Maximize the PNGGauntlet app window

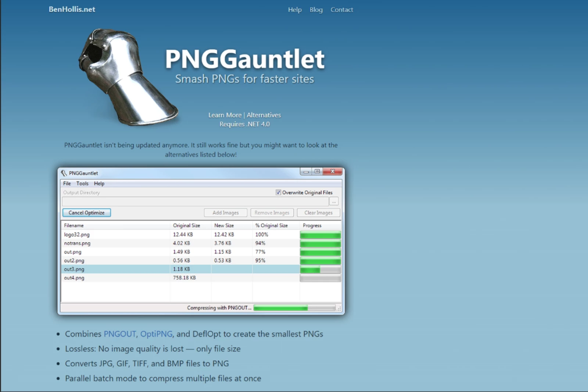(x=317, y=171)
